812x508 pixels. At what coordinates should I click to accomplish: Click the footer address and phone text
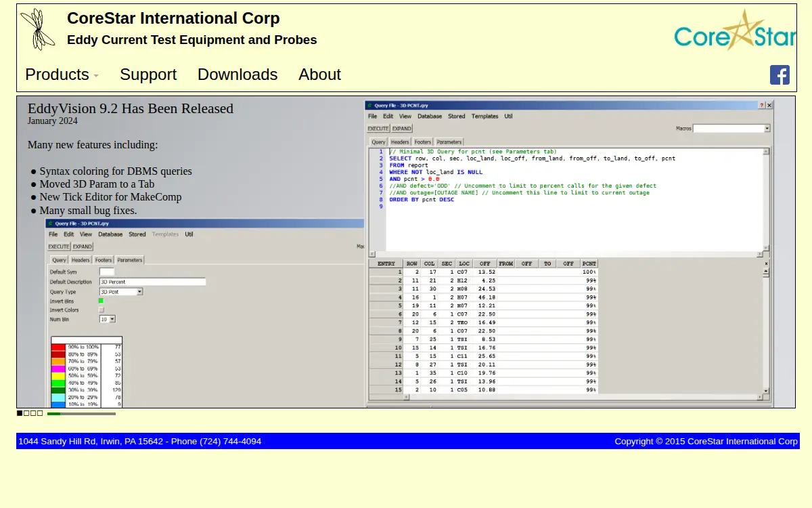pos(140,441)
